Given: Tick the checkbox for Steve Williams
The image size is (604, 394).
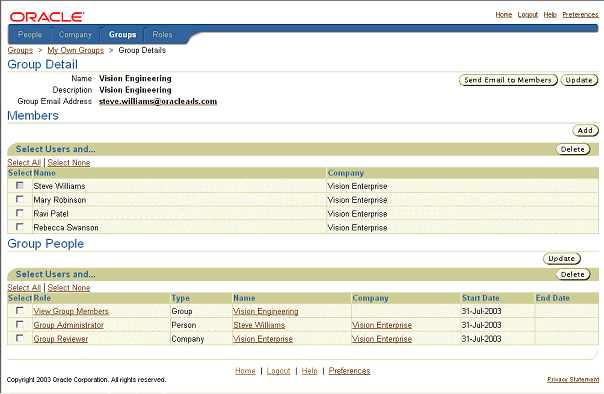Looking at the screenshot, I should click(20, 186).
